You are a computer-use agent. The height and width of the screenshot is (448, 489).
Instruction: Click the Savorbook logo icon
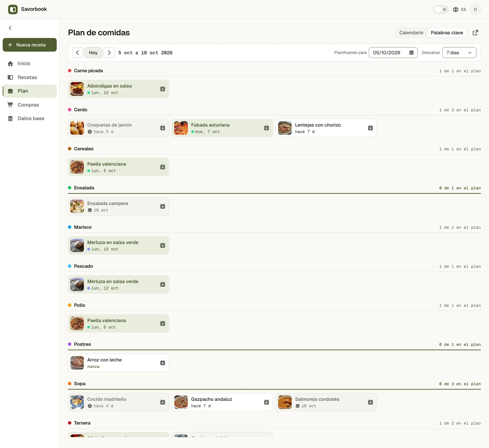point(13,9)
